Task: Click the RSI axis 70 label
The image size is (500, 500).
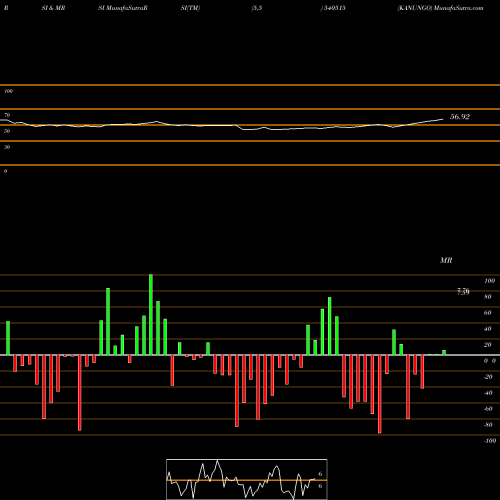Action: 7,115
